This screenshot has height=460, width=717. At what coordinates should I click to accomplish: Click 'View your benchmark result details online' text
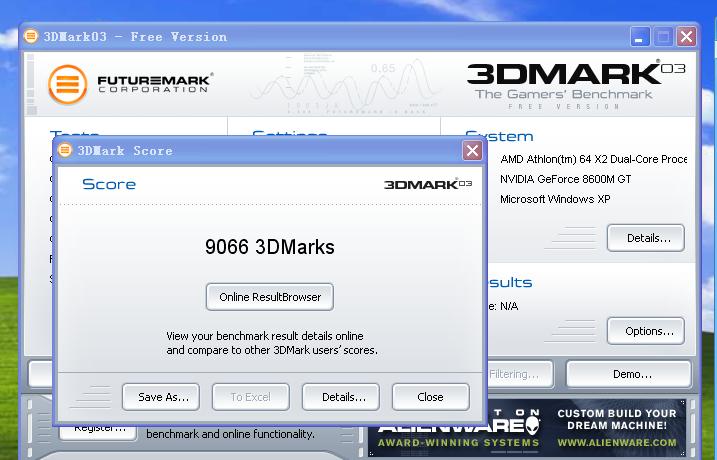coord(265,336)
